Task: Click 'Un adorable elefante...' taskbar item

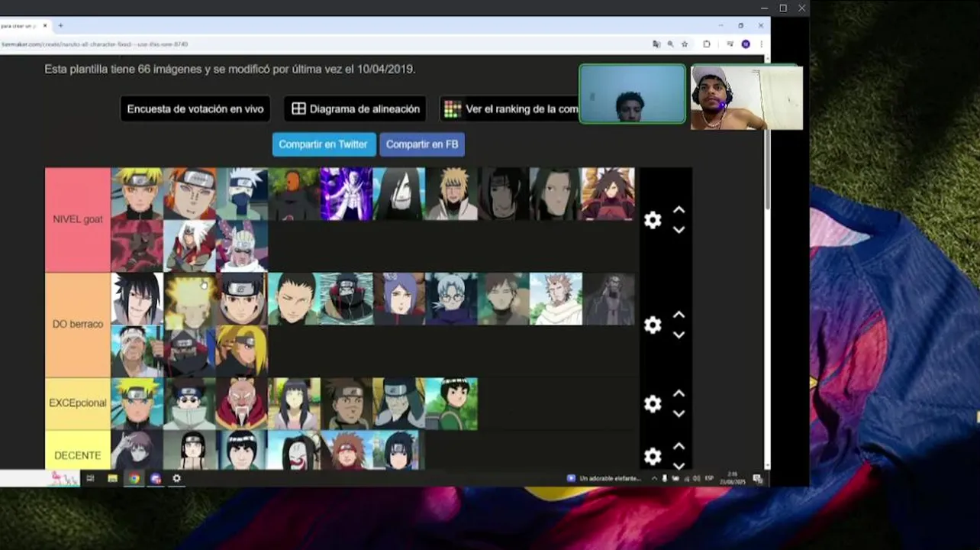Action: [x=604, y=478]
